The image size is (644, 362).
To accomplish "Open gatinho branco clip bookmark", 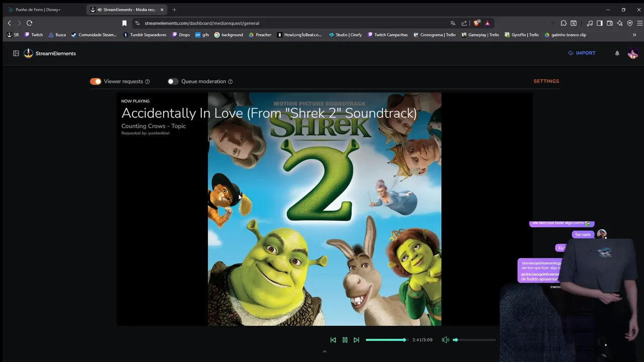I will tap(566, 35).
